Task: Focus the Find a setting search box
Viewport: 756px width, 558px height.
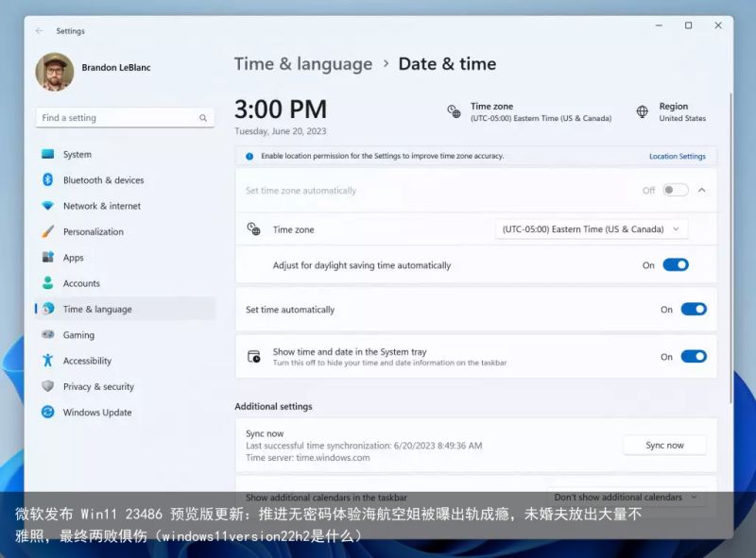Action: pyautogui.click(x=125, y=118)
